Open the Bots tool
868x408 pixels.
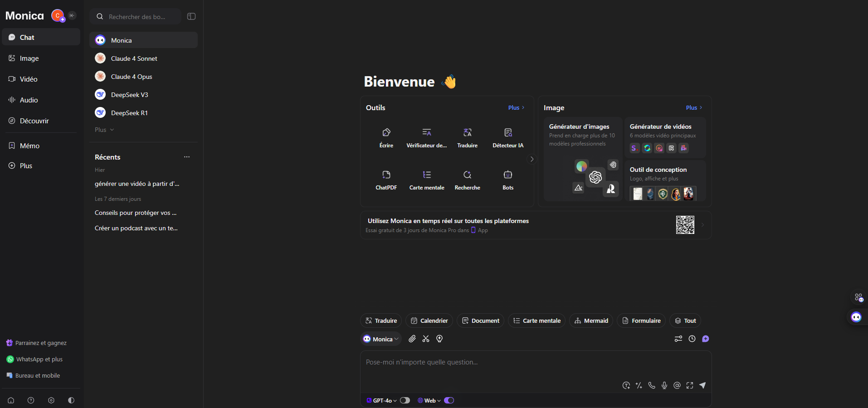(x=508, y=180)
